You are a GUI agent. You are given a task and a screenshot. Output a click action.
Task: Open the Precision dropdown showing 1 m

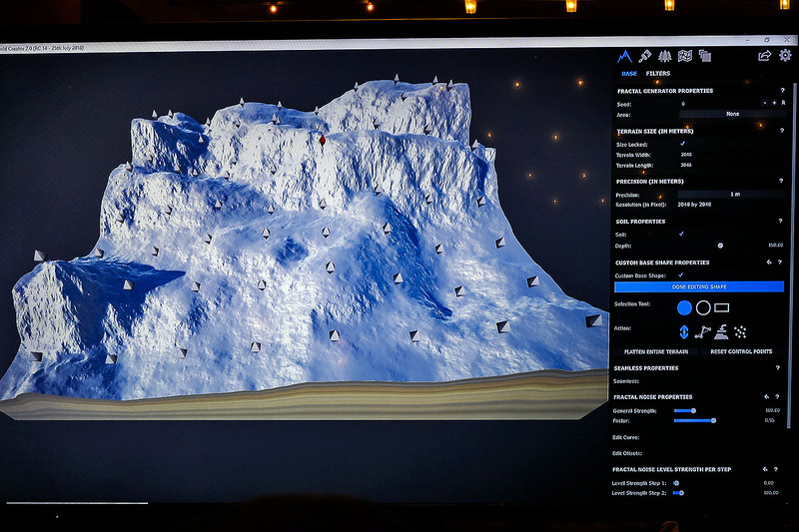tap(732, 194)
